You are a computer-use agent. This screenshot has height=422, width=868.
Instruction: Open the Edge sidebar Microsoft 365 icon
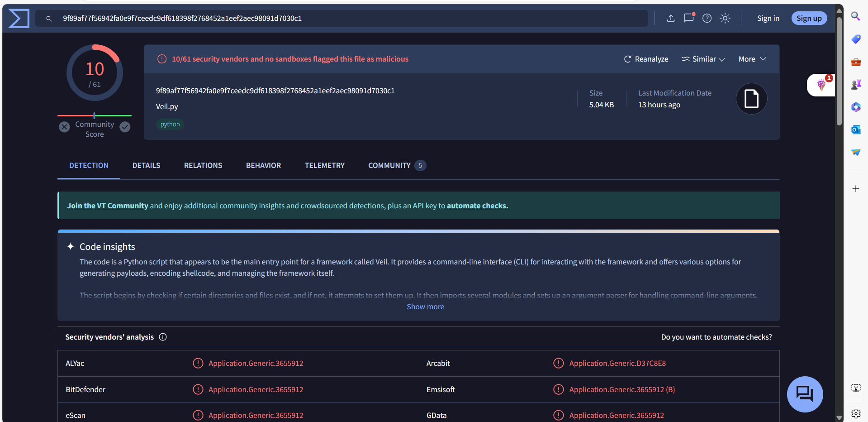[x=856, y=107]
